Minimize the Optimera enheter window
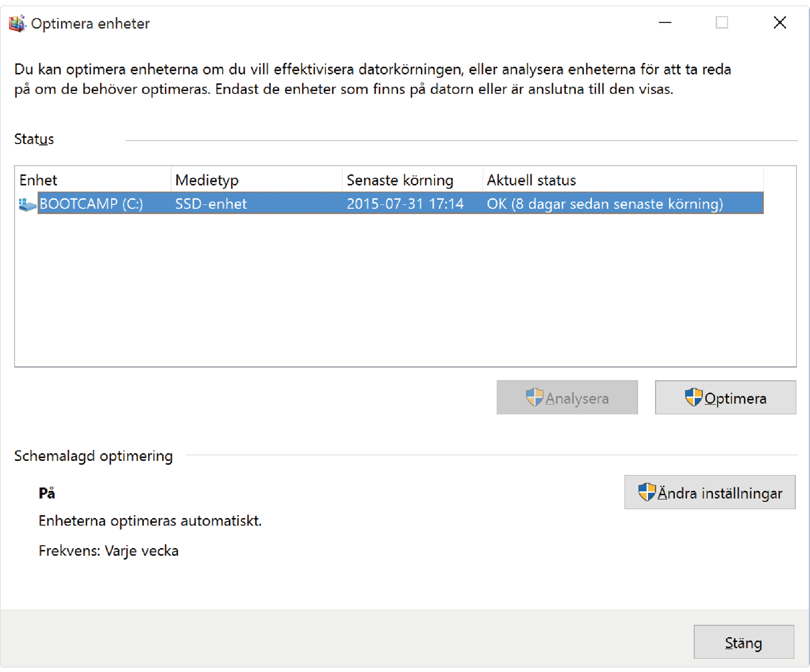Image resolution: width=810 pixels, height=672 pixels. 665,23
